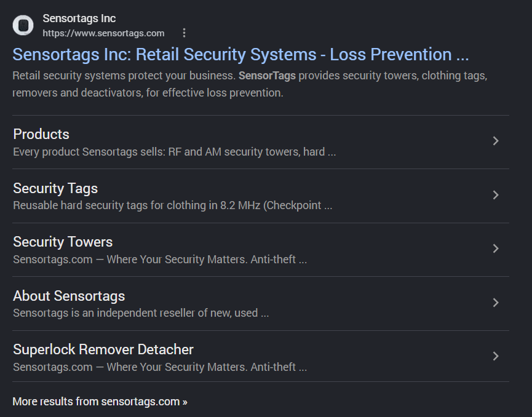Click the Sensortags Inc site name
Screen dimensions: 532x417
coord(79,18)
